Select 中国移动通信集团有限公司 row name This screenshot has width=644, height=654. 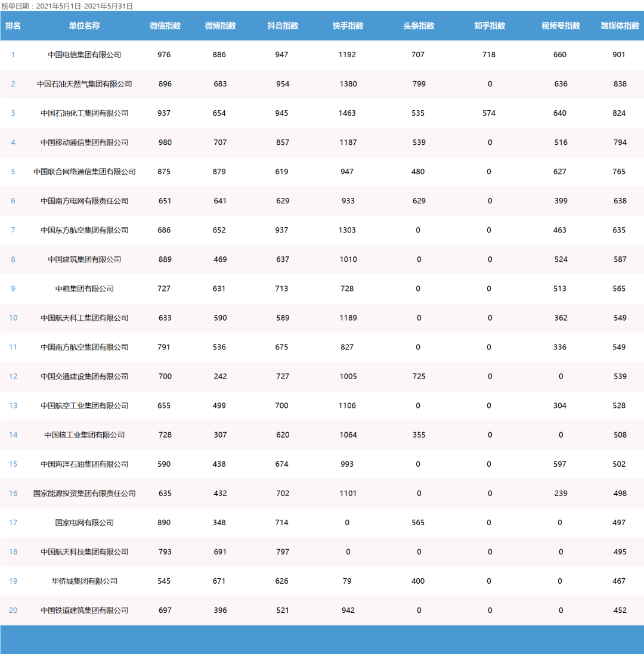(x=84, y=142)
